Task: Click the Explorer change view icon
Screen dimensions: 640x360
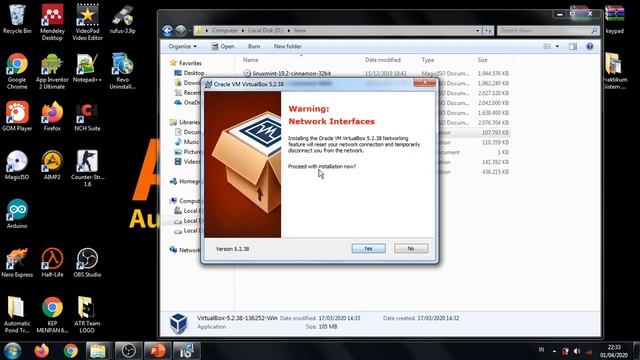Action: tap(547, 47)
